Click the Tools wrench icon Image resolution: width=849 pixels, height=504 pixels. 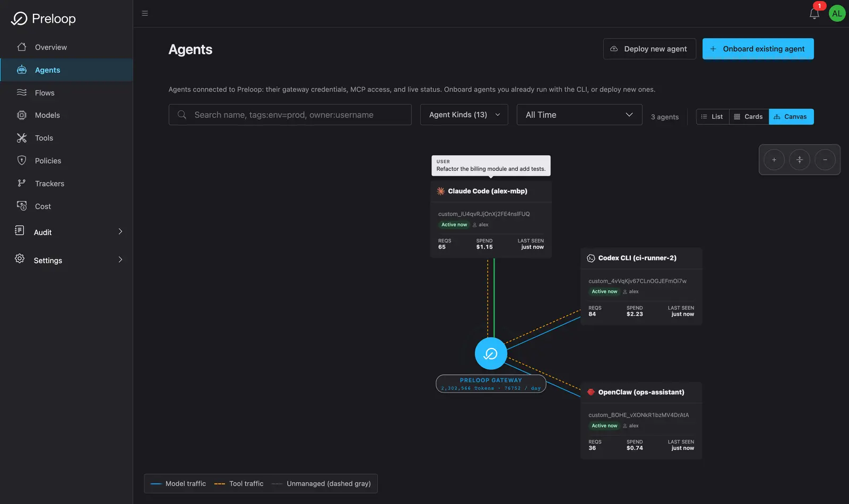coord(22,138)
